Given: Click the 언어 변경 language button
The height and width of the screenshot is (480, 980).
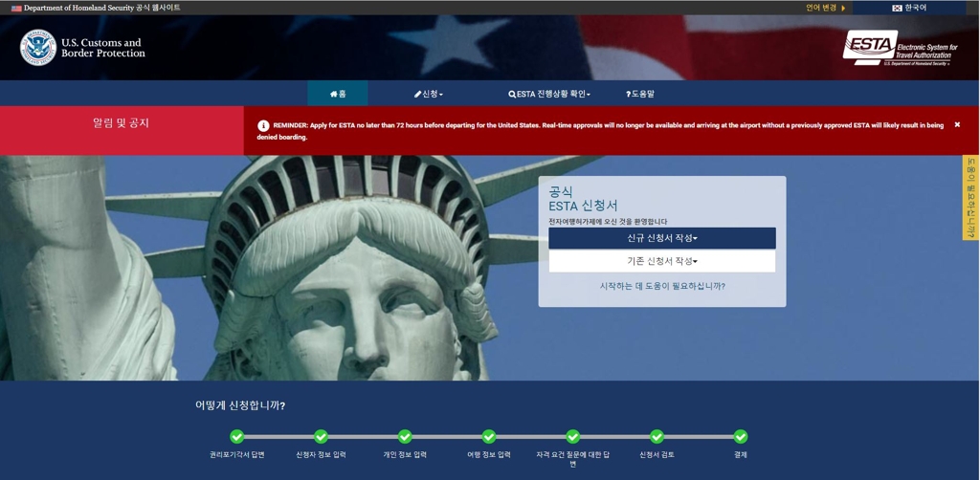Looking at the screenshot, I should tap(825, 8).
